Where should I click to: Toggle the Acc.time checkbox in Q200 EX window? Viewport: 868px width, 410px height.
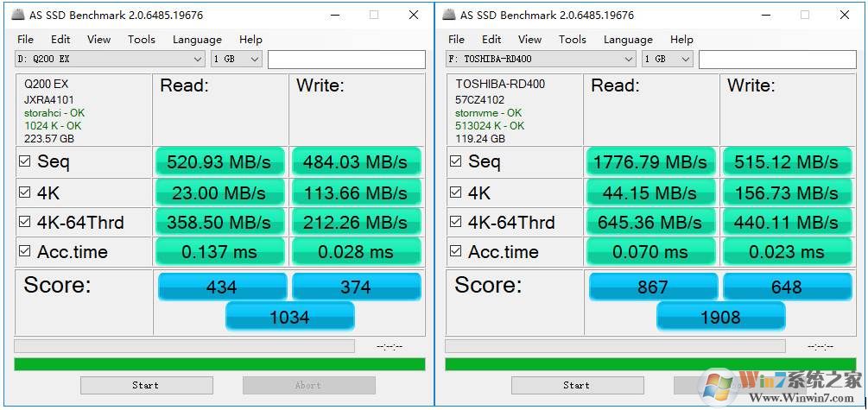click(x=24, y=251)
